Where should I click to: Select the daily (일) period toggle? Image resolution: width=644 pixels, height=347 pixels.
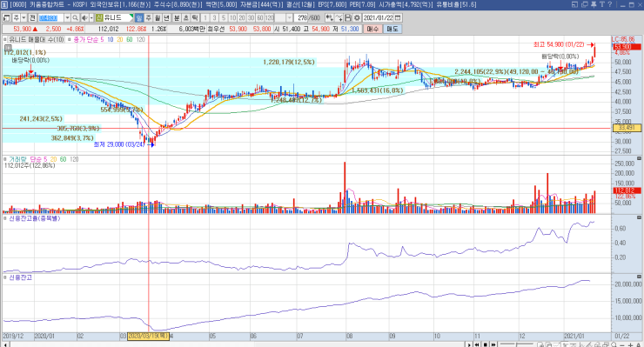139,18
